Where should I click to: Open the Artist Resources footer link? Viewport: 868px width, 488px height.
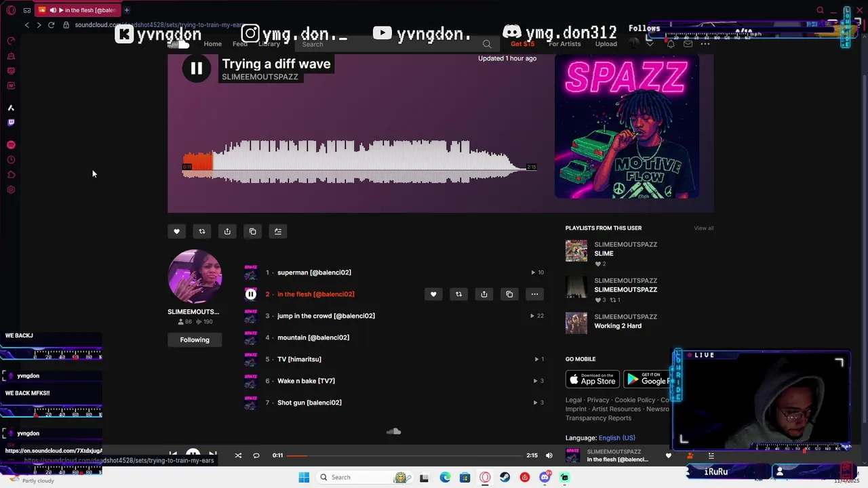pos(616,409)
